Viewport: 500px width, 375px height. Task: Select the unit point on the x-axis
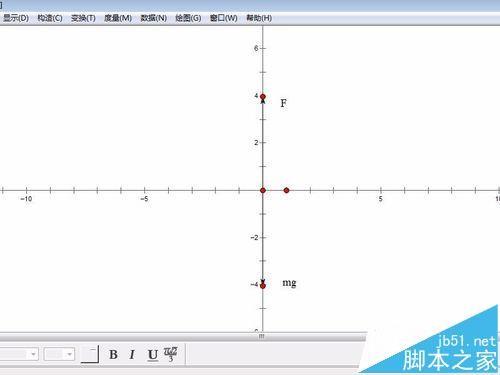pos(286,190)
